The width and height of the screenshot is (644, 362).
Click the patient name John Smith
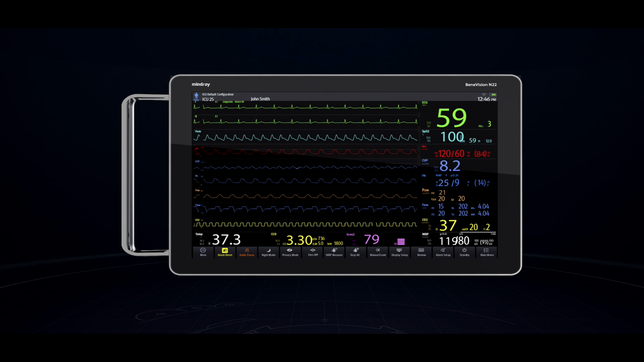(260, 99)
